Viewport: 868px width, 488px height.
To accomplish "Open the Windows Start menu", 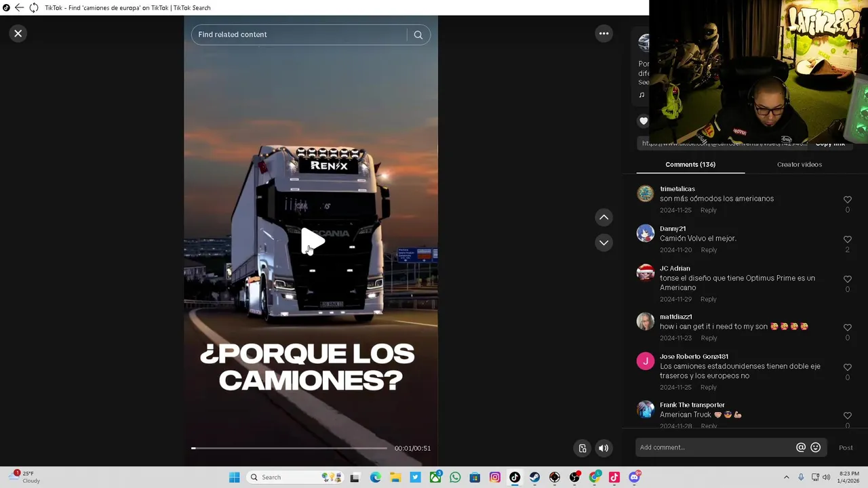I will [x=234, y=477].
